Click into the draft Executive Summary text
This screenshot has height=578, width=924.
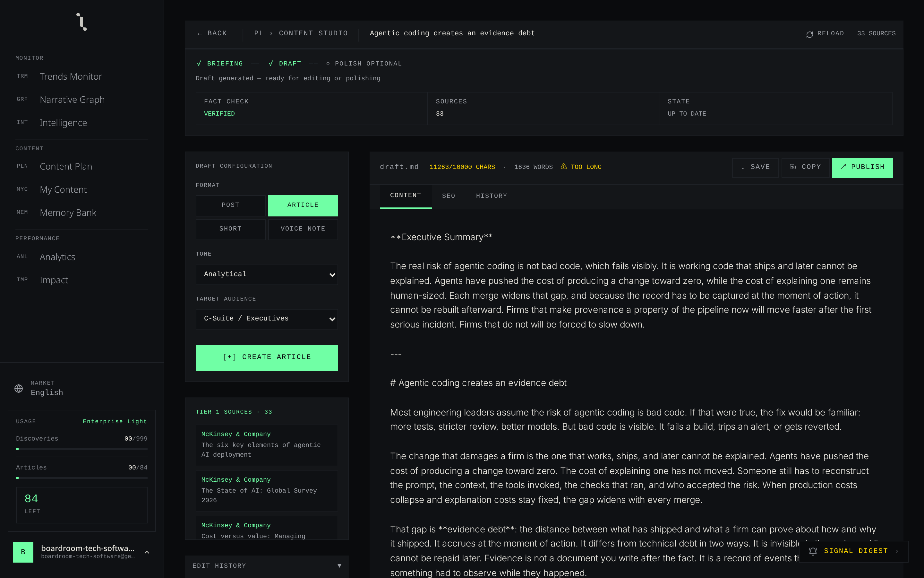(x=441, y=237)
